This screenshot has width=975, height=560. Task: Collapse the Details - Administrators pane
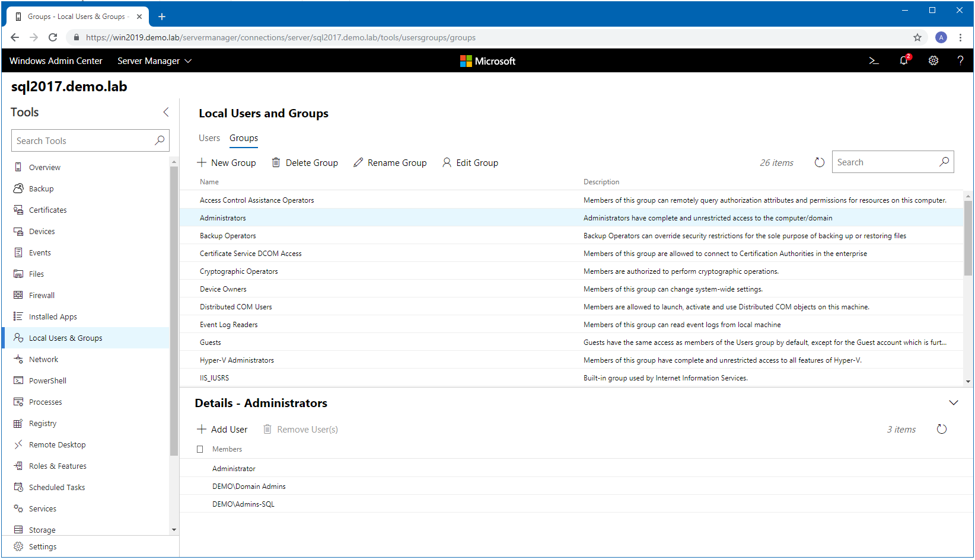953,403
